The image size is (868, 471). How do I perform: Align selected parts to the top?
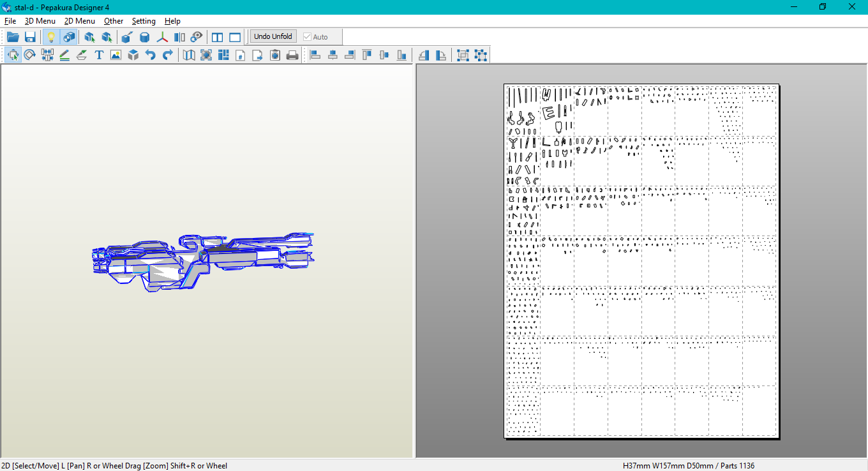click(367, 55)
